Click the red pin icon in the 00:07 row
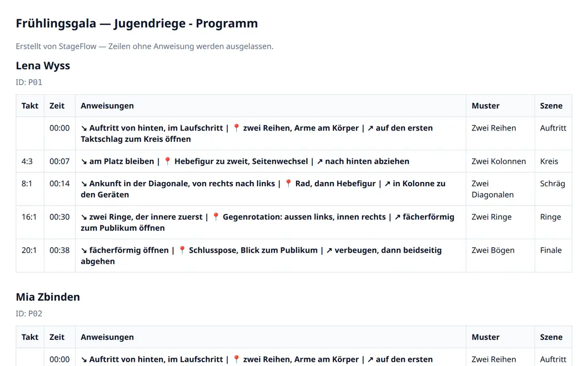 [168, 161]
